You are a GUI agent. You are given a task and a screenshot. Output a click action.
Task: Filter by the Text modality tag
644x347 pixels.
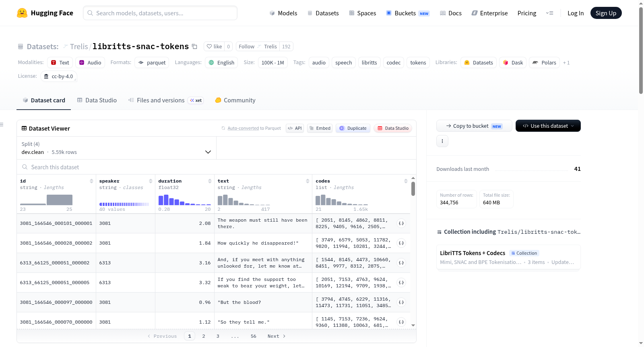coord(60,62)
